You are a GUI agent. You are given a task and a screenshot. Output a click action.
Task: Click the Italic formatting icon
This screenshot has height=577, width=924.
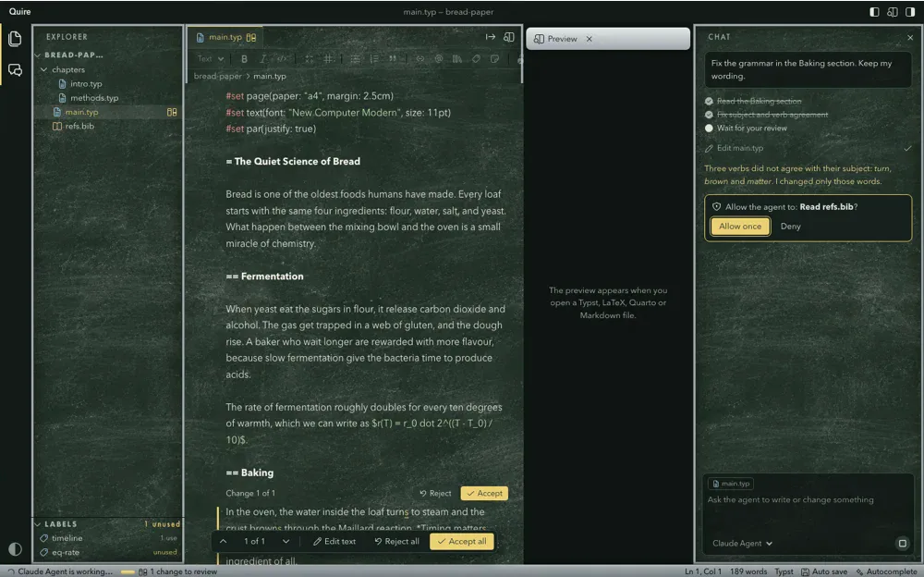click(262, 59)
